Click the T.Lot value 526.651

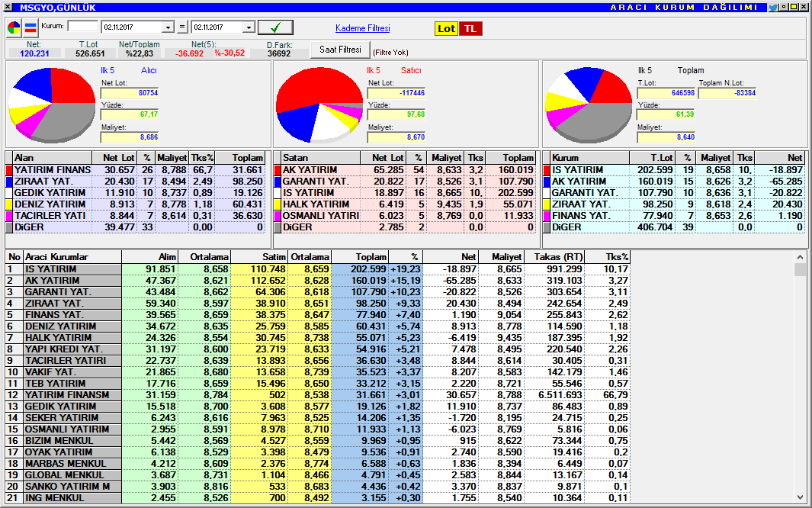(90, 53)
